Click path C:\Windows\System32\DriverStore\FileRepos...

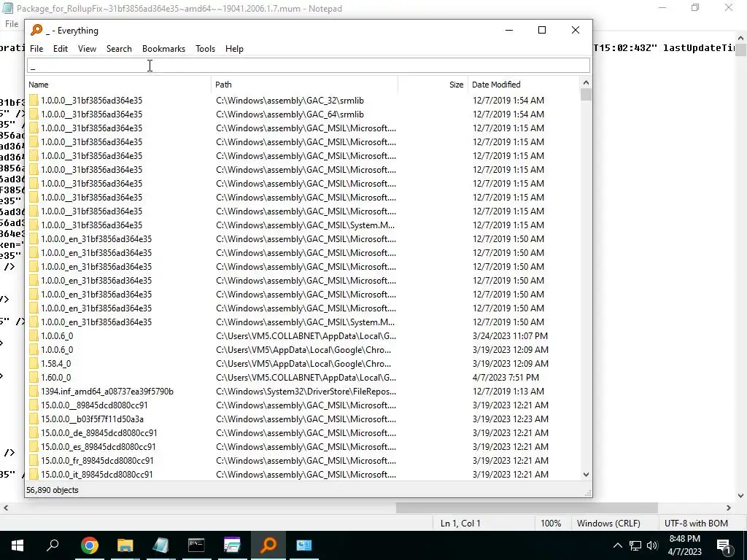306,392
